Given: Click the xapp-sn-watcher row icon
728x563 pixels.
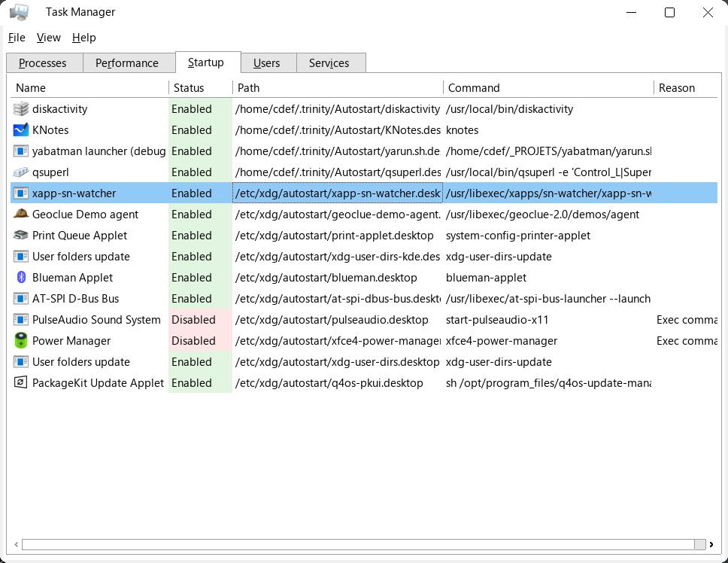Looking at the screenshot, I should click(x=21, y=193).
